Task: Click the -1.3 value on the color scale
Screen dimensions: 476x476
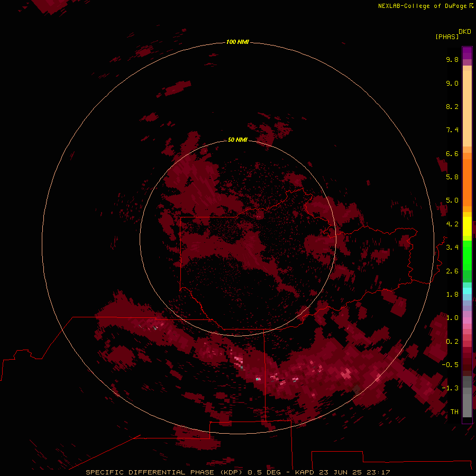Action: click(x=450, y=388)
